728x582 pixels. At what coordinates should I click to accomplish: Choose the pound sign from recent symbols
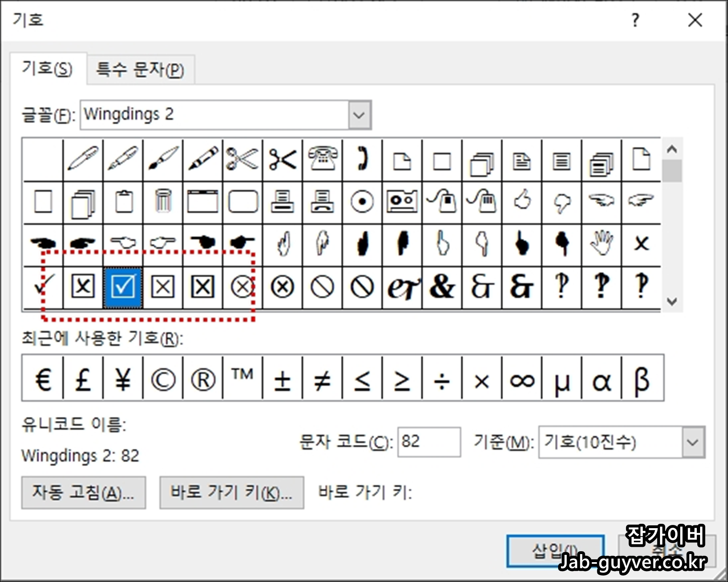pyautogui.click(x=83, y=378)
